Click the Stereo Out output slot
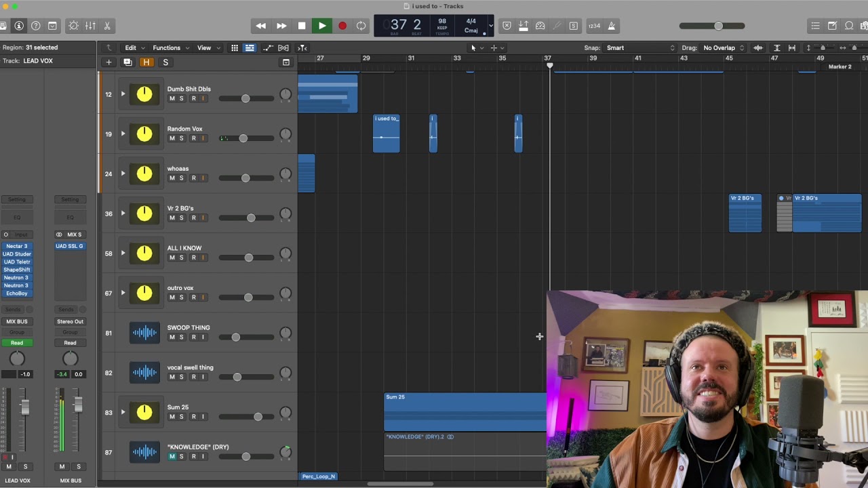This screenshot has width=868, height=488. [70, 322]
